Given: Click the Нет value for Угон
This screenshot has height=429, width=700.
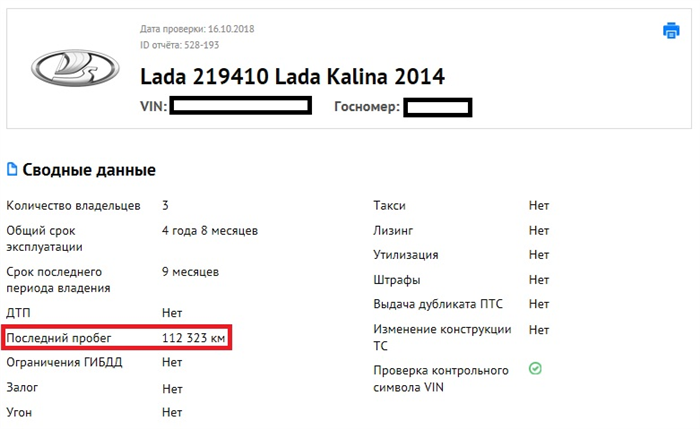Looking at the screenshot, I should pyautogui.click(x=172, y=412).
